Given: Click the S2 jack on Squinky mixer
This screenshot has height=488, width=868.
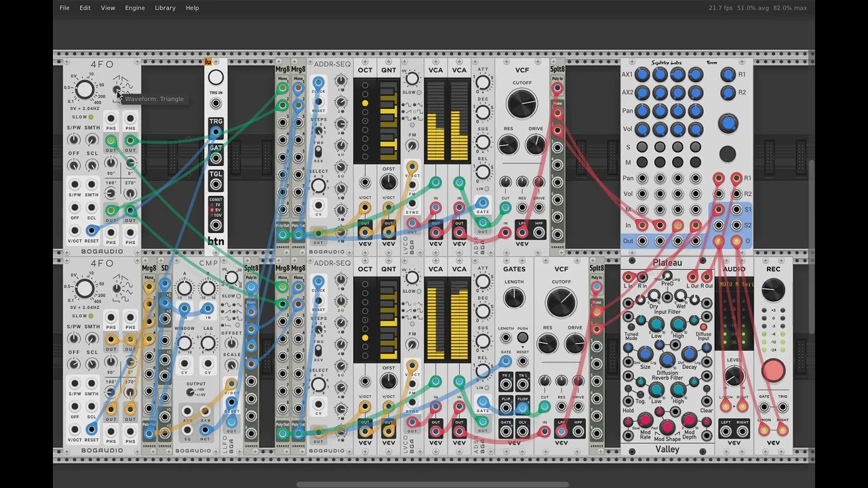Looking at the screenshot, I should [736, 225].
